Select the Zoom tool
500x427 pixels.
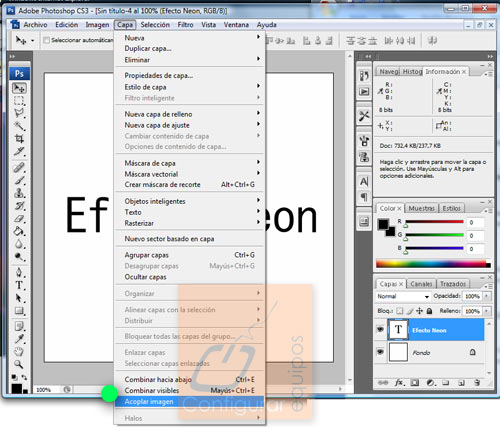19,364
